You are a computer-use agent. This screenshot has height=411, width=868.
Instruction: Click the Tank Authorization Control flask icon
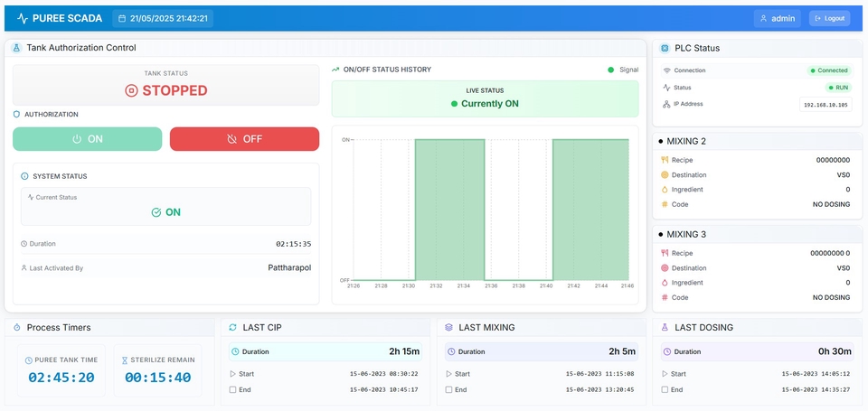(17, 48)
